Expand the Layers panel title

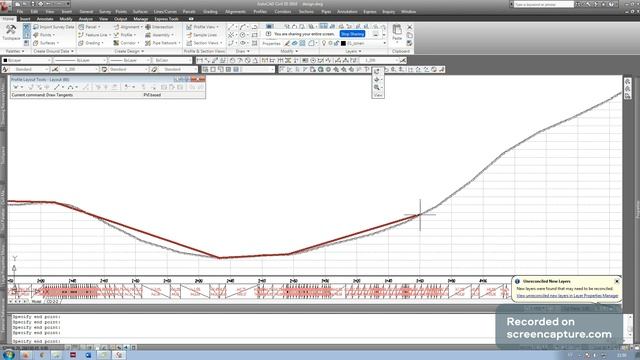pyautogui.click(x=353, y=51)
